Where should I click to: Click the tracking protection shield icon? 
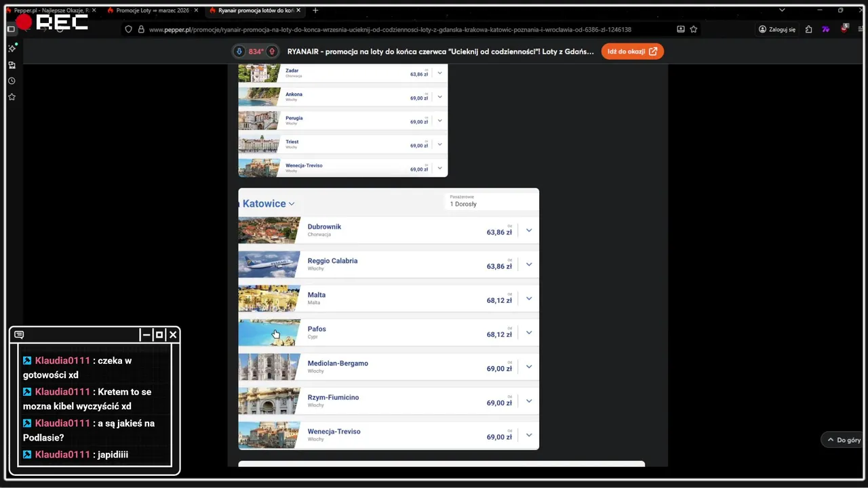pyautogui.click(x=128, y=29)
